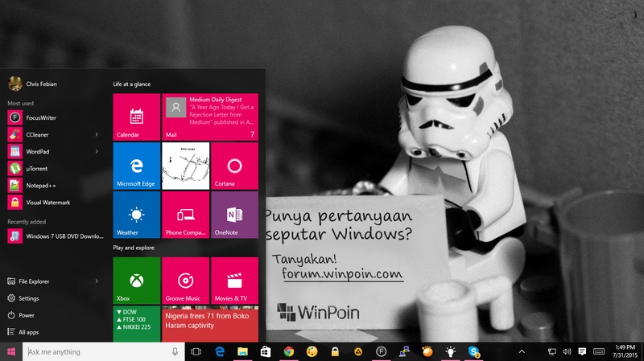
Task: Launch the OneNote tile
Action: (234, 215)
